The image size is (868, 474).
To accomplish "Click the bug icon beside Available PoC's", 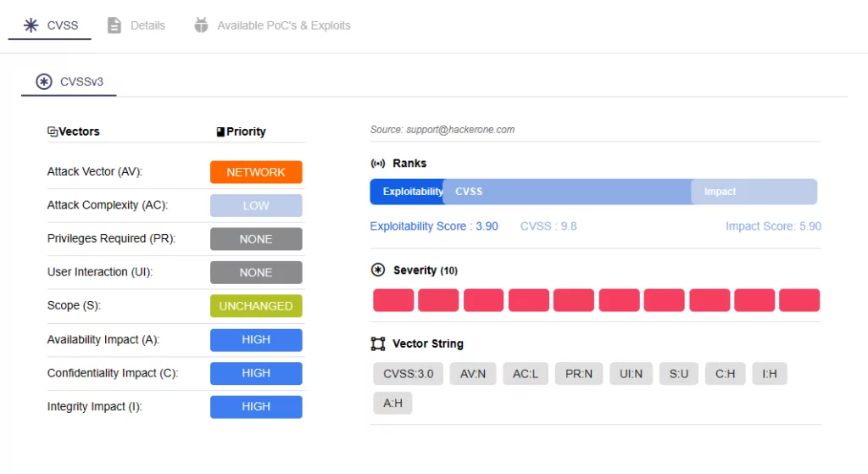I will tap(201, 25).
